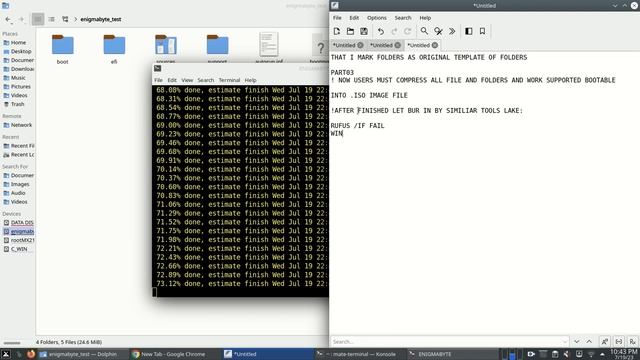Open Trash in Dolphin Places
Screen dimensions: 640x360
tap(18, 104)
